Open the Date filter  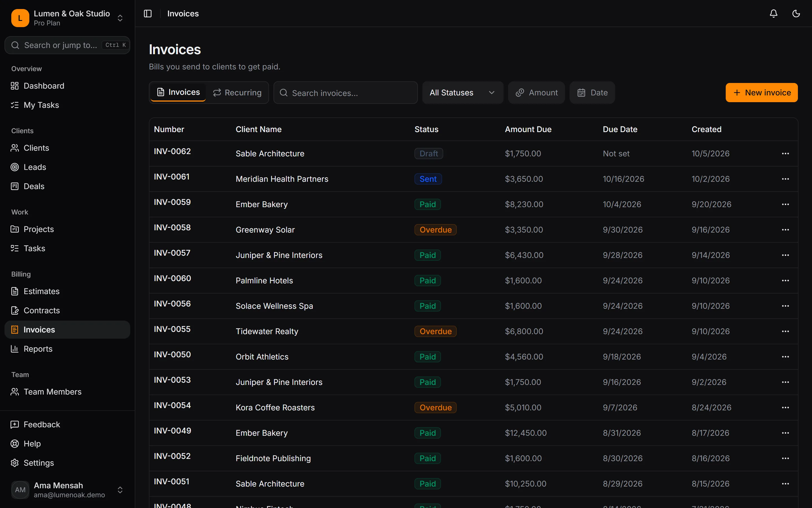tap(592, 92)
